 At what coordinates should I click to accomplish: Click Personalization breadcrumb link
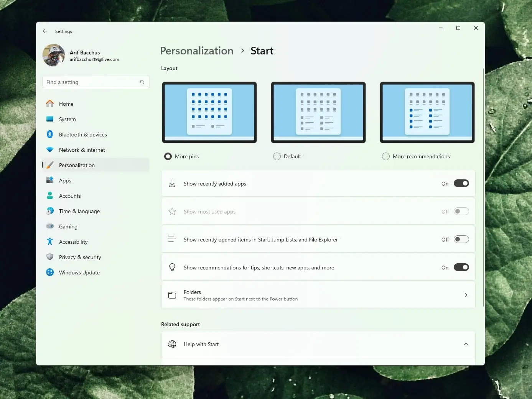pos(196,51)
